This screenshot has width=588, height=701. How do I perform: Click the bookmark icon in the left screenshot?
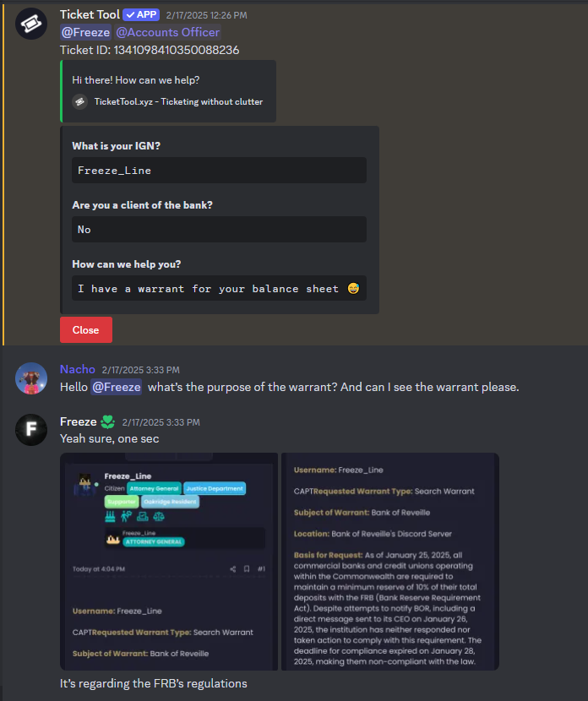pyautogui.click(x=247, y=569)
